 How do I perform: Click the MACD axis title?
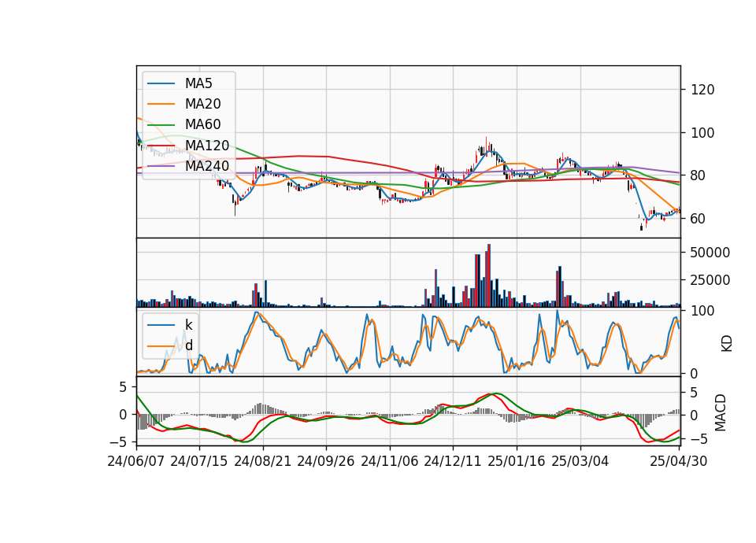point(721,413)
